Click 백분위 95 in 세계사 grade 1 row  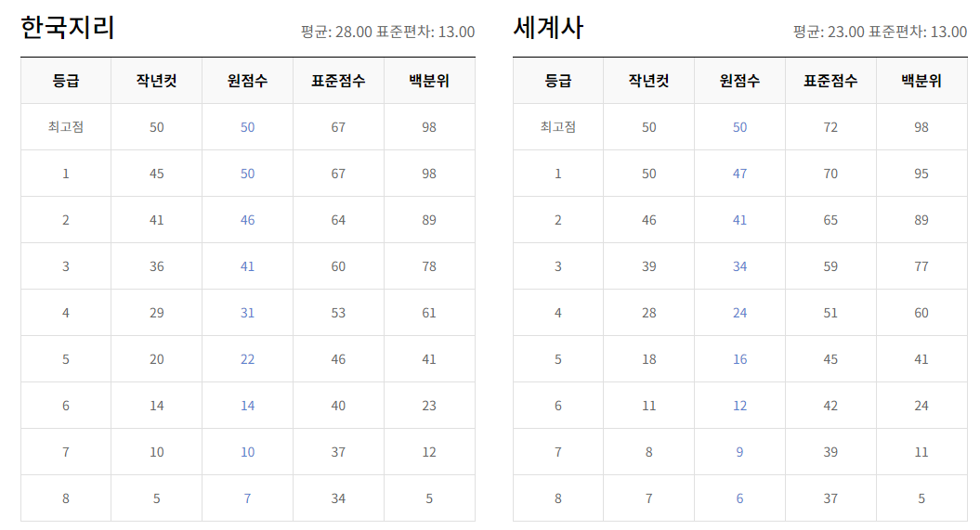coord(921,174)
